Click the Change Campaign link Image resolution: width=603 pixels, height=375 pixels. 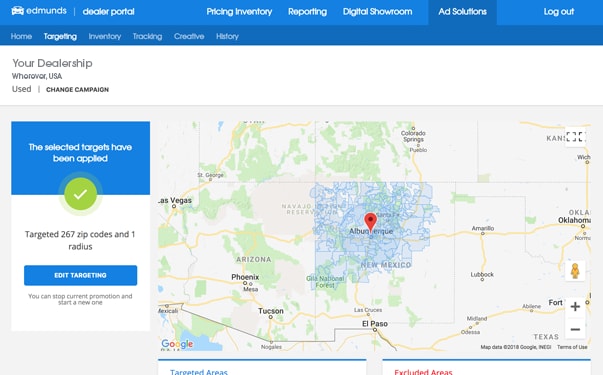pyautogui.click(x=77, y=90)
